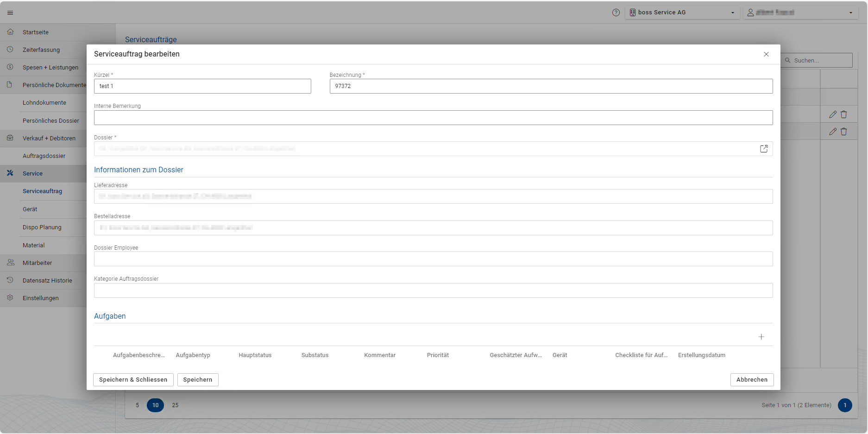This screenshot has width=868, height=434.
Task: Open the linked dossier via external link icon
Action: (x=764, y=149)
